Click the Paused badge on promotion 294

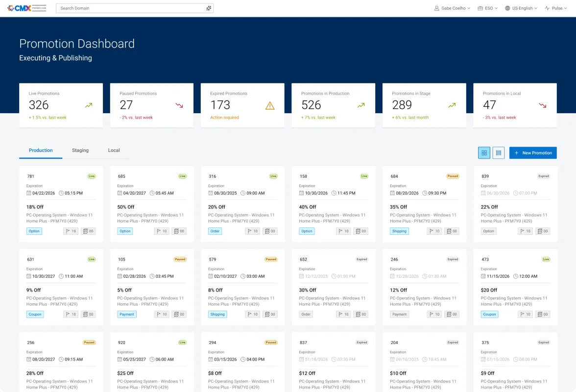pos(271,343)
